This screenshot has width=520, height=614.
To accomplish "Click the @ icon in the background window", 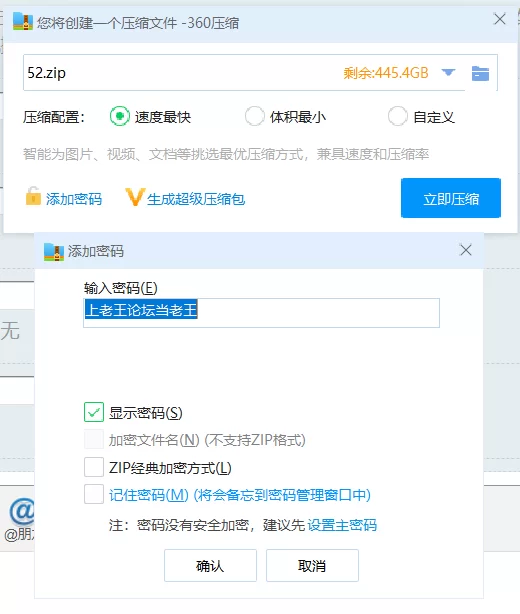I will (x=22, y=511).
